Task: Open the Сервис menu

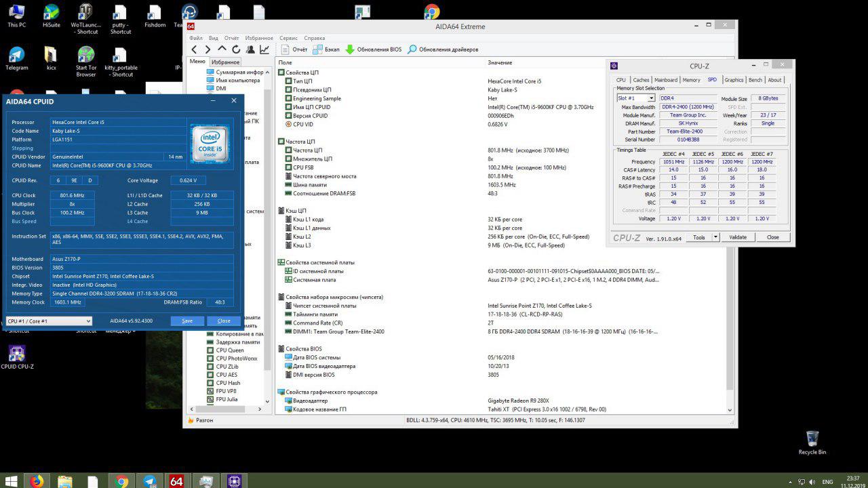Action: 288,38
